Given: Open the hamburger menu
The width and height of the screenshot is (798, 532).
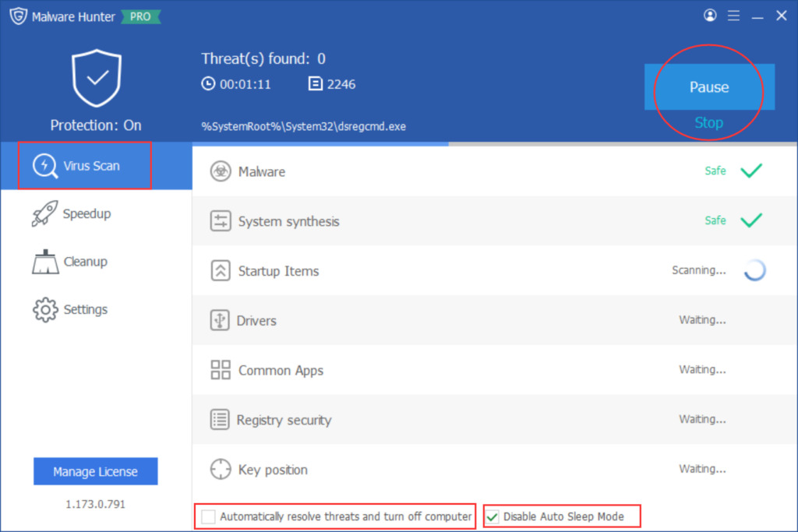Looking at the screenshot, I should (x=733, y=15).
